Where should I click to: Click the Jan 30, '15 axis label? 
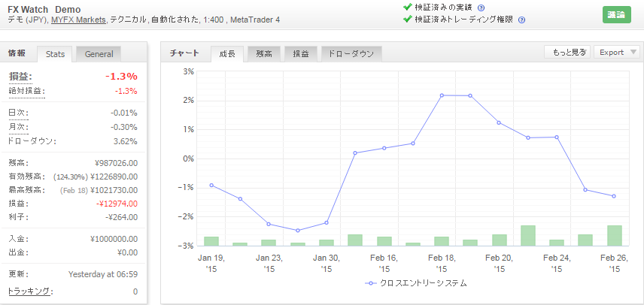point(326,264)
